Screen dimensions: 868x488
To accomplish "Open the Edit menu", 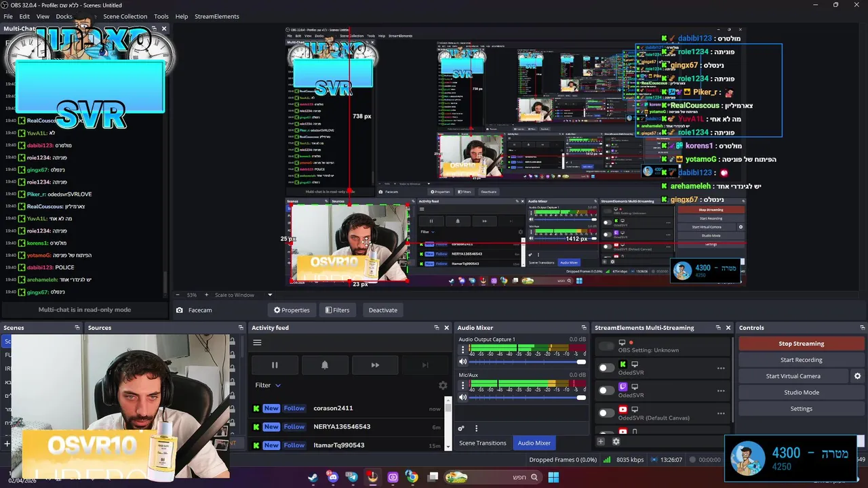I will pyautogui.click(x=24, y=16).
